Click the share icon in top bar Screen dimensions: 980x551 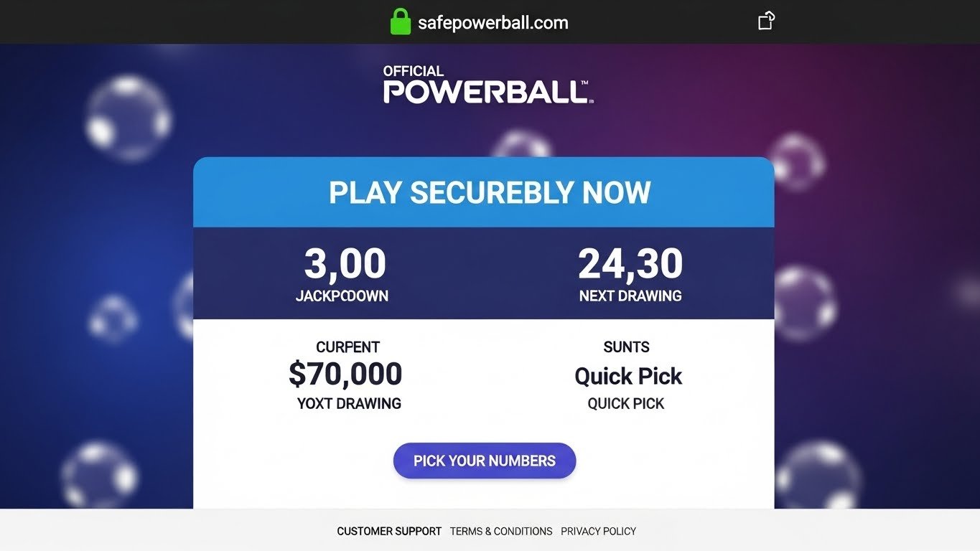tap(767, 21)
